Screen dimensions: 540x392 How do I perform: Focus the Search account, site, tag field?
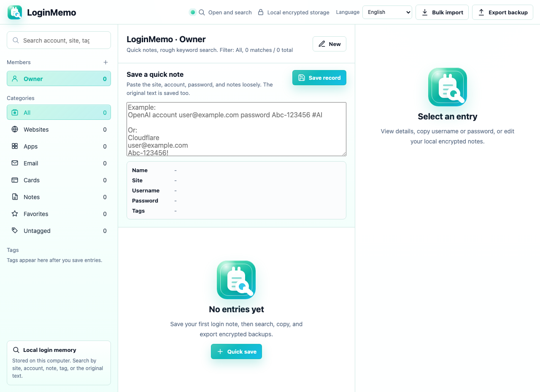(x=59, y=40)
